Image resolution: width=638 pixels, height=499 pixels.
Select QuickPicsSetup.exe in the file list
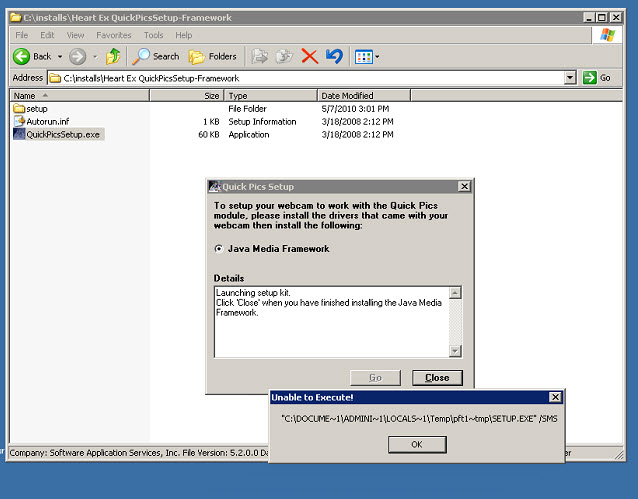63,134
